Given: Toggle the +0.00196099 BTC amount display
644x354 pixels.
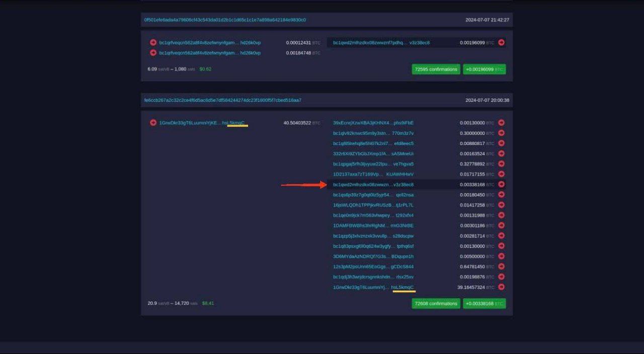Looking at the screenshot, I should point(484,69).
